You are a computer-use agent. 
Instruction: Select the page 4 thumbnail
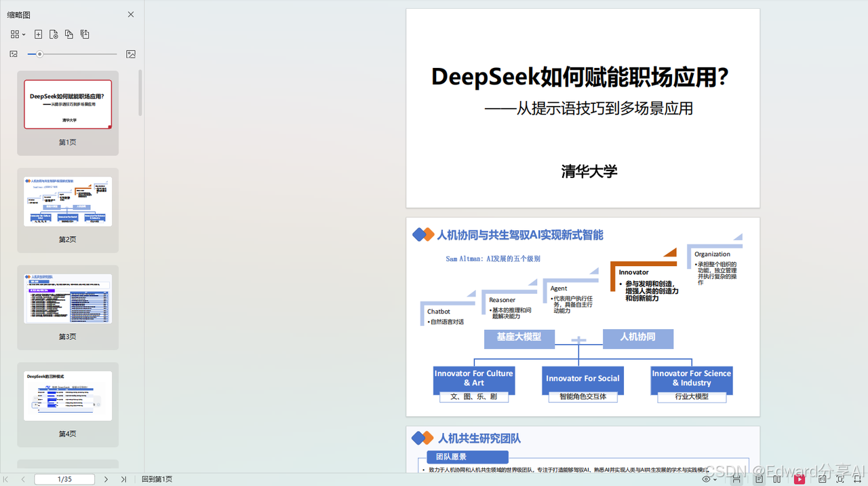(x=68, y=396)
